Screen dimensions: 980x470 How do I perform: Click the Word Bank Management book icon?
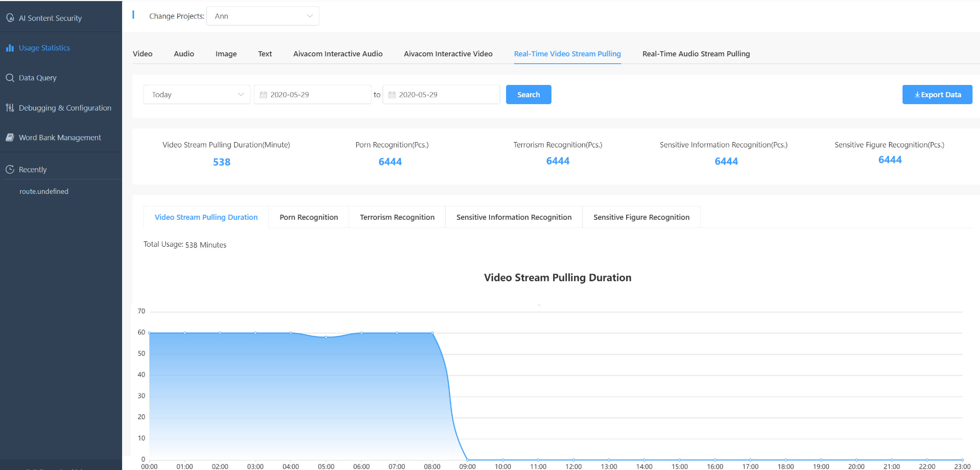10,137
